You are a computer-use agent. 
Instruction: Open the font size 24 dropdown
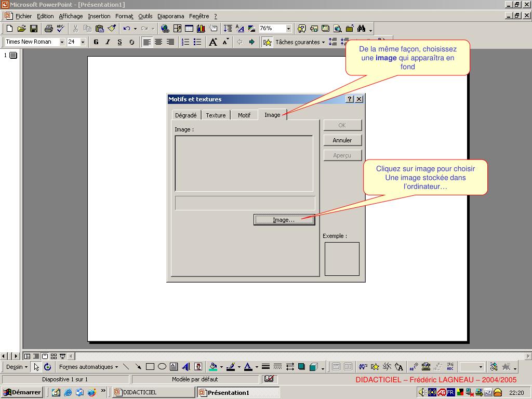[83, 42]
